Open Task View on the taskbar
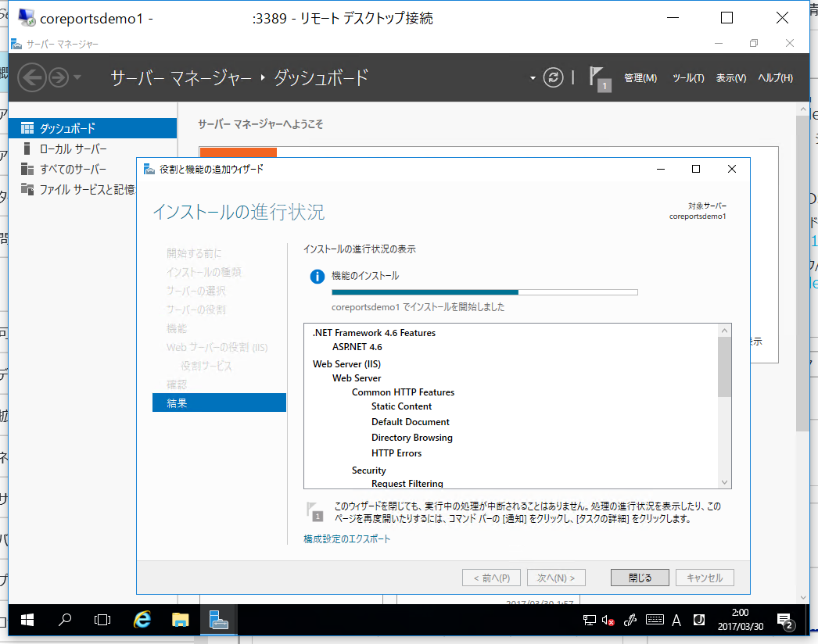 pyautogui.click(x=102, y=620)
